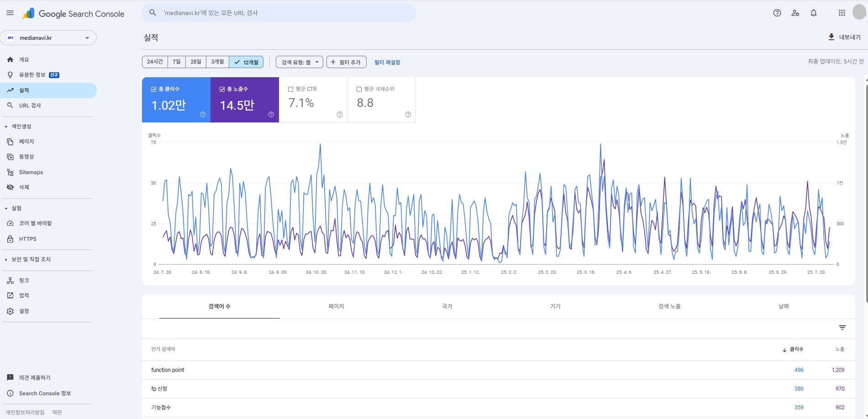Image resolution: width=868 pixels, height=419 pixels.
Task: Uncheck the 총 클릭수 metric checkbox
Action: coord(154,90)
